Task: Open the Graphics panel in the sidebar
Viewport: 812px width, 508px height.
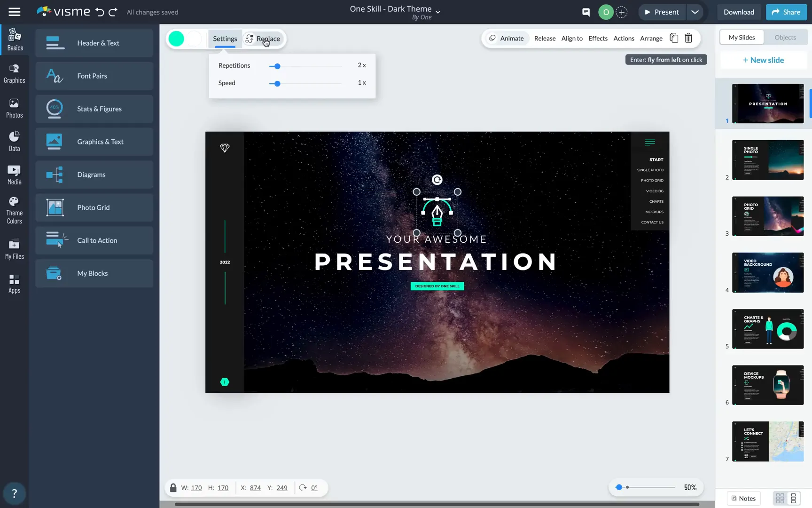Action: [x=15, y=73]
